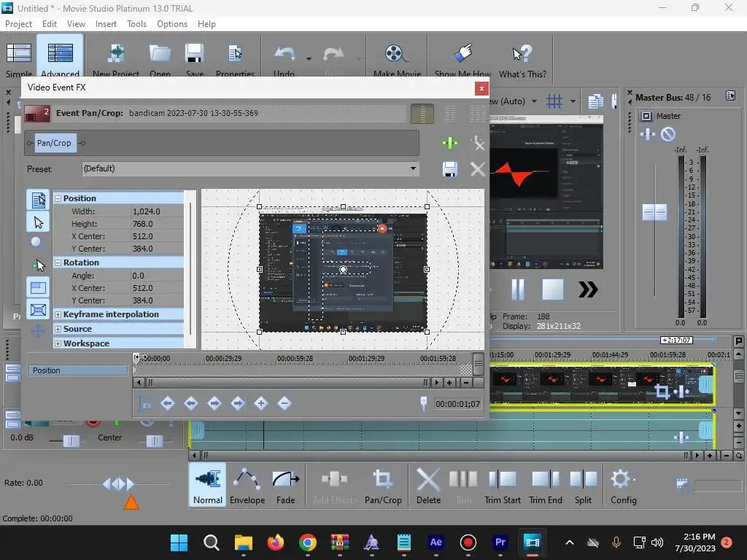Toggle the Pan/Crop plug-in chain chip
Image resolution: width=747 pixels, height=560 pixels.
pyautogui.click(x=54, y=143)
